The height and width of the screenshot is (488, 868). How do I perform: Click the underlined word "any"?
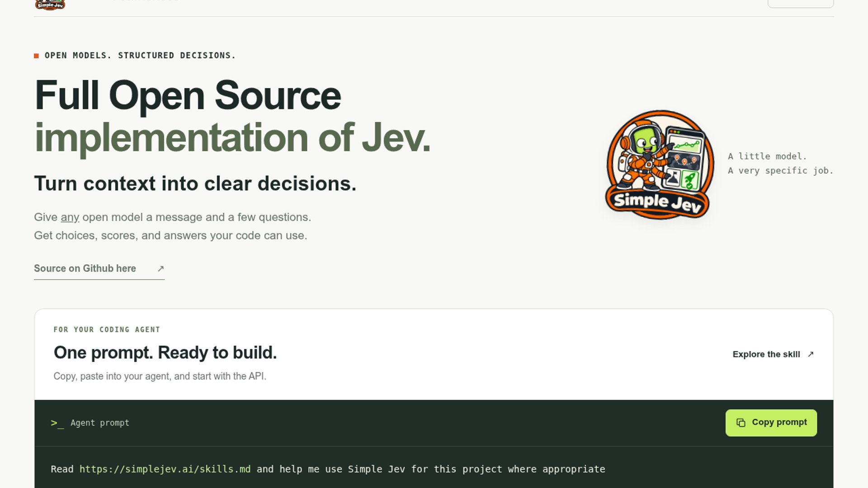point(70,217)
